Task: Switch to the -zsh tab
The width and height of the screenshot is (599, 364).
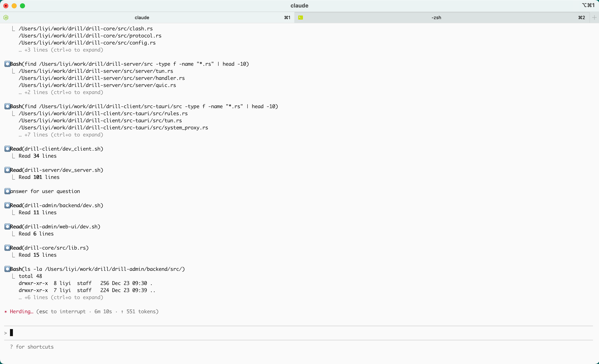Action: point(436,17)
